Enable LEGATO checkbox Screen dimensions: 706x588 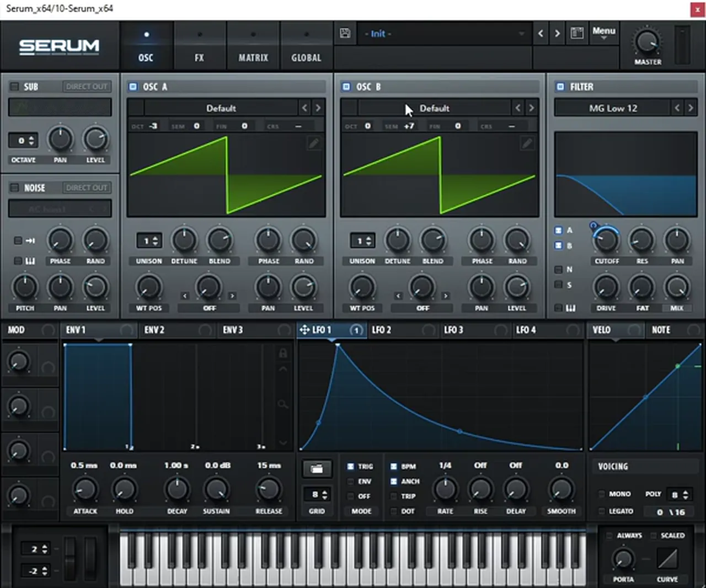point(602,511)
